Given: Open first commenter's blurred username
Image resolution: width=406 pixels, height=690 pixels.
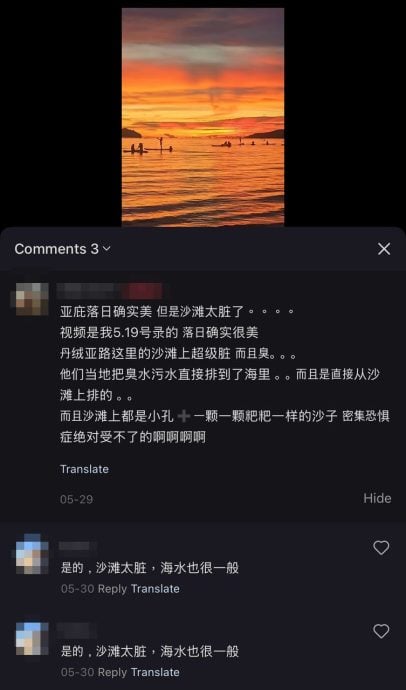Looking at the screenshot, I should (78, 546).
